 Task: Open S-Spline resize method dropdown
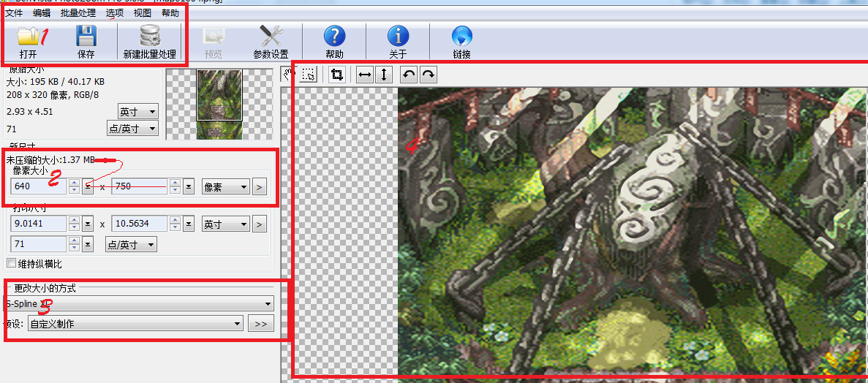coord(138,303)
